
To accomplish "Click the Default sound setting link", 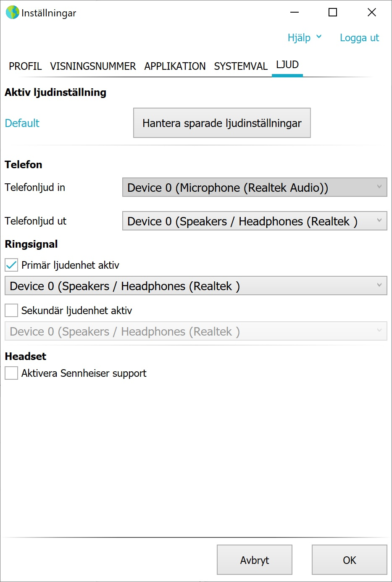I will pyautogui.click(x=22, y=123).
